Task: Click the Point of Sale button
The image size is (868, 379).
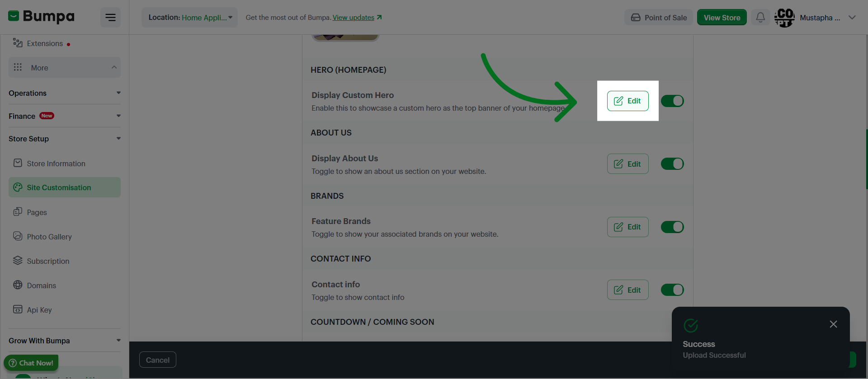Action: pos(659,18)
